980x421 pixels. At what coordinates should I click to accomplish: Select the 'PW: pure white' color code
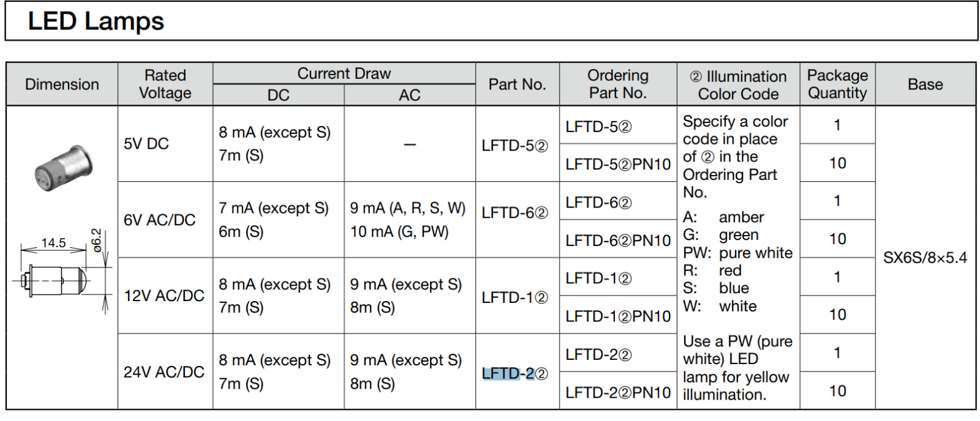737,253
